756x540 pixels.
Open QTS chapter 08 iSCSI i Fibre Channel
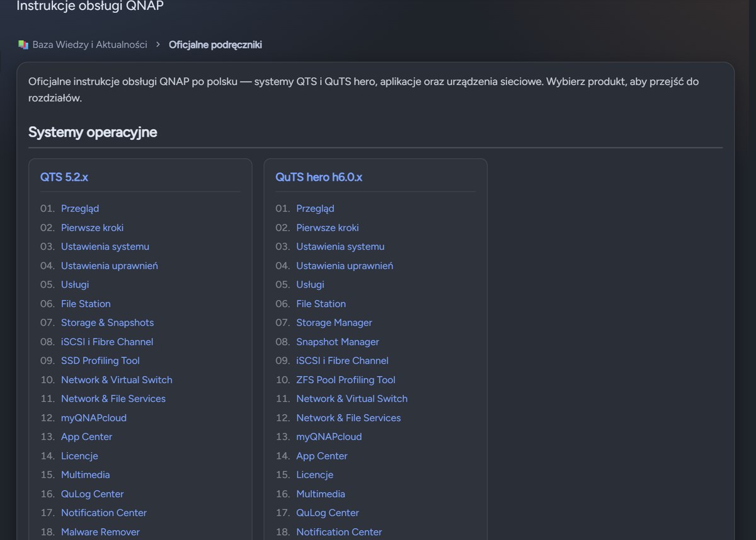tap(107, 342)
